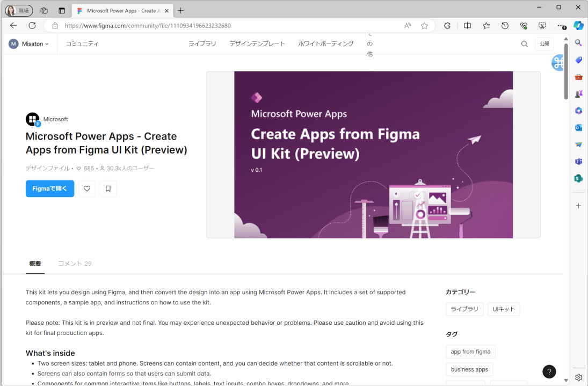588x386 pixels.
Task: Expand the Misaton account dropdown
Action: (x=29, y=44)
